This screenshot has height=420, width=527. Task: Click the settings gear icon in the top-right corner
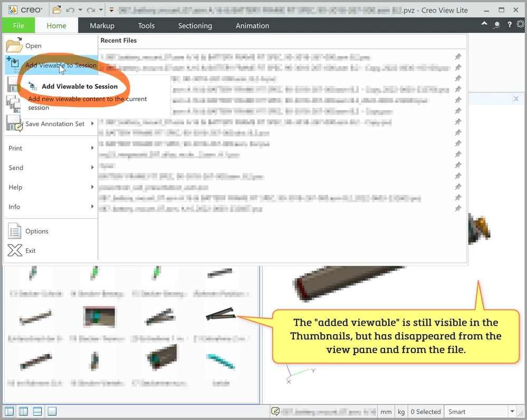point(521,24)
